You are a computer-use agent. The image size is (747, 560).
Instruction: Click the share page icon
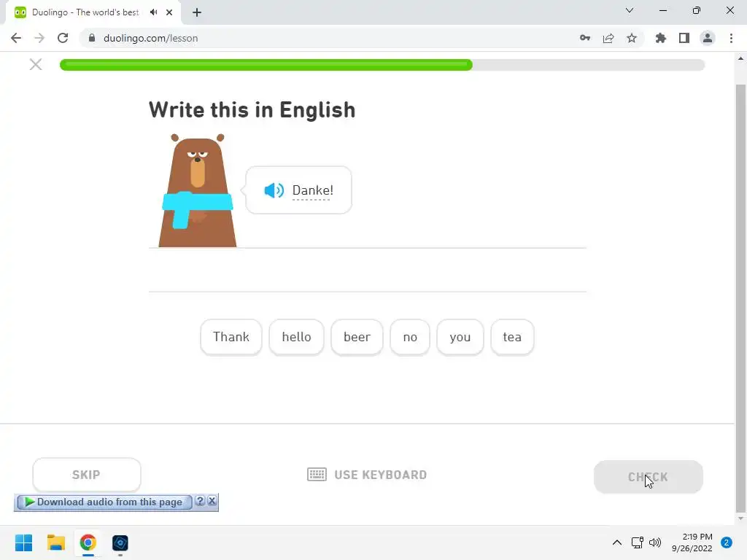click(x=608, y=38)
